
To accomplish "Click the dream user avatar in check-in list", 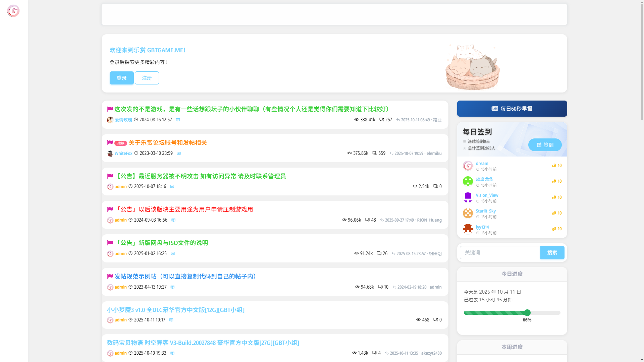I will click(x=468, y=166).
